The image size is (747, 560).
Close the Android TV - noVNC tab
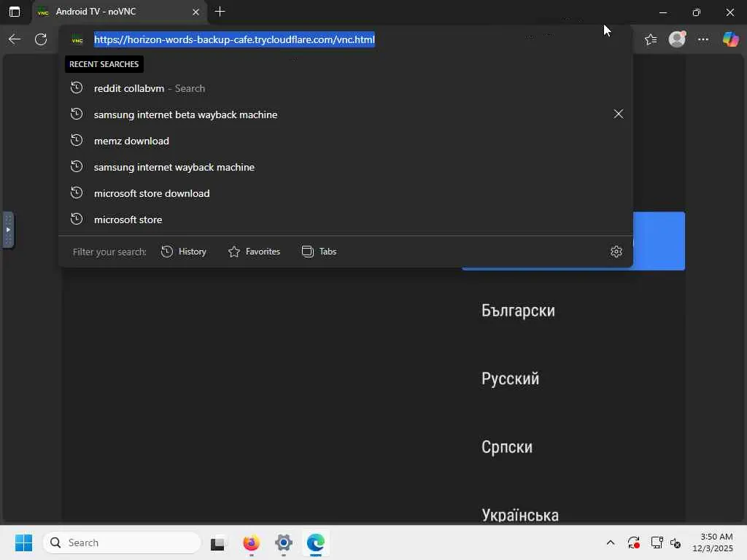point(196,12)
